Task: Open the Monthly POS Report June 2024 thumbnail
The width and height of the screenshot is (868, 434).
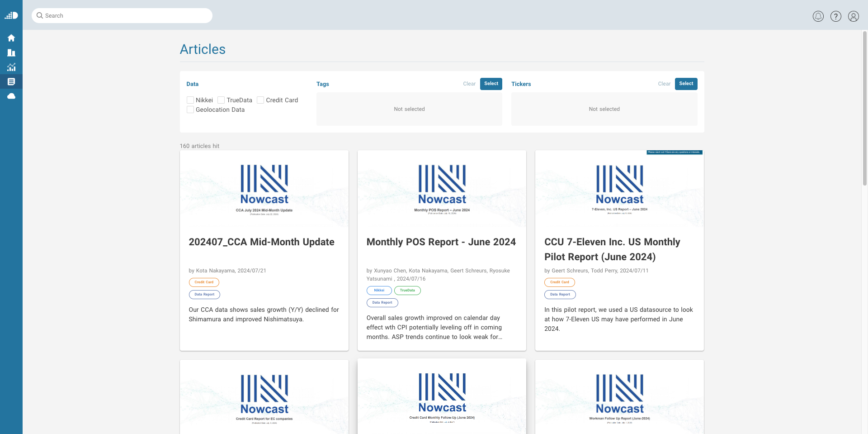Action: click(442, 189)
